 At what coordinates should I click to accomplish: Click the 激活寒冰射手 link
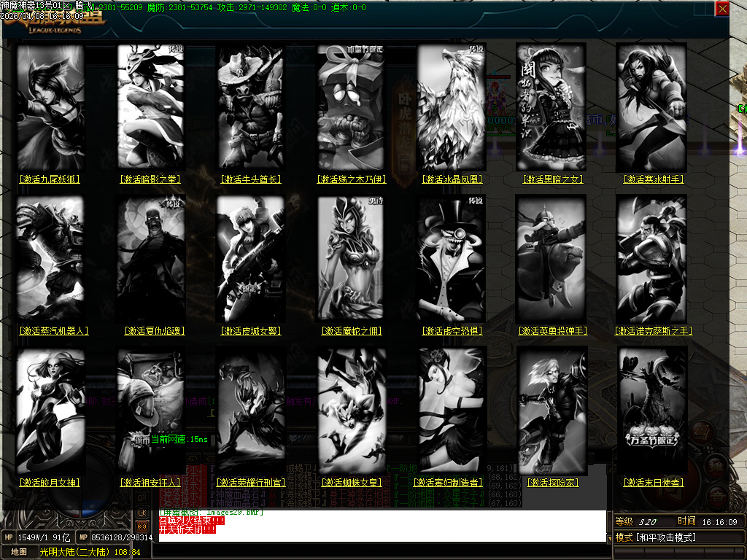click(653, 179)
